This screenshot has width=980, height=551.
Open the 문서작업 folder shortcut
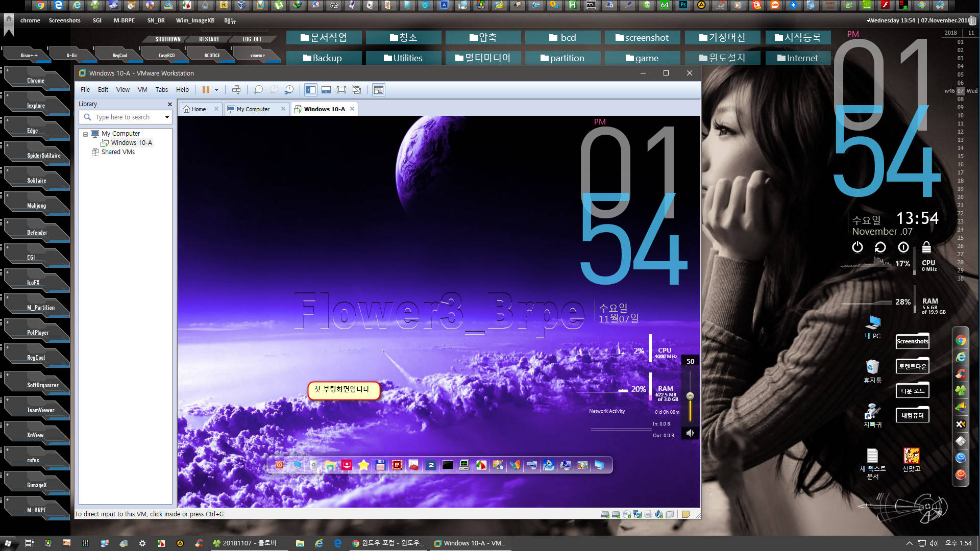(324, 38)
